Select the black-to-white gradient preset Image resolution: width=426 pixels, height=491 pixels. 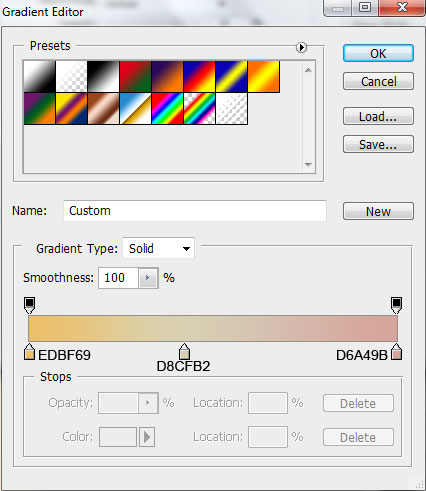pyautogui.click(x=103, y=76)
